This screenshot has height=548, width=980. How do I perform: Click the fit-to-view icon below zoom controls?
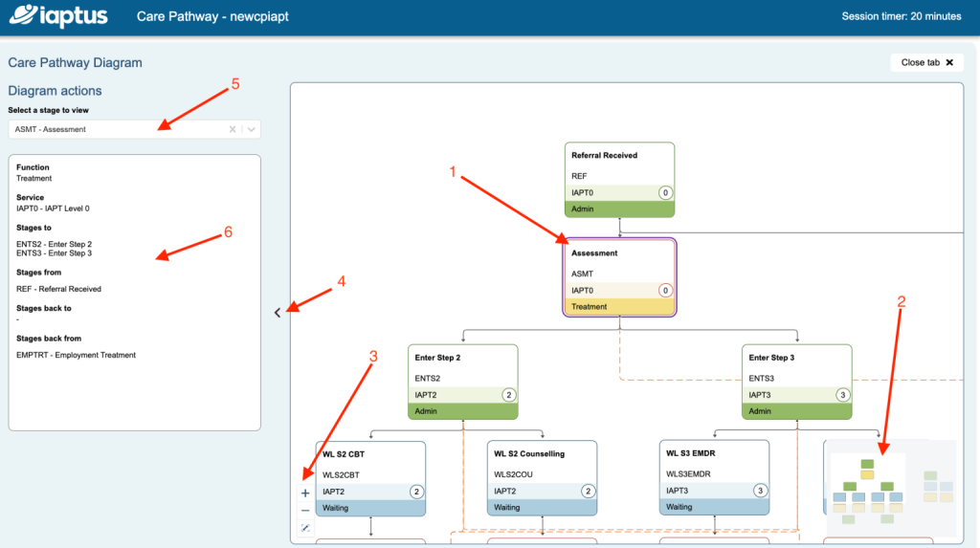click(305, 528)
